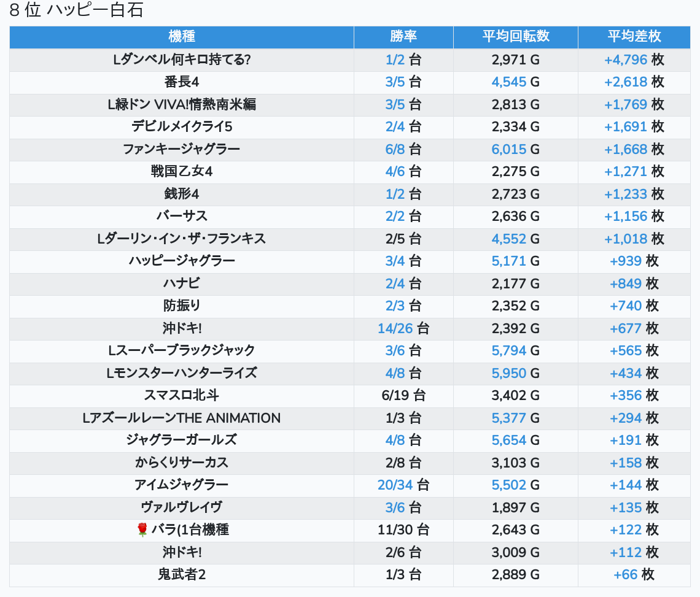Select Lモンスターハンターライズ machine name

[182, 373]
